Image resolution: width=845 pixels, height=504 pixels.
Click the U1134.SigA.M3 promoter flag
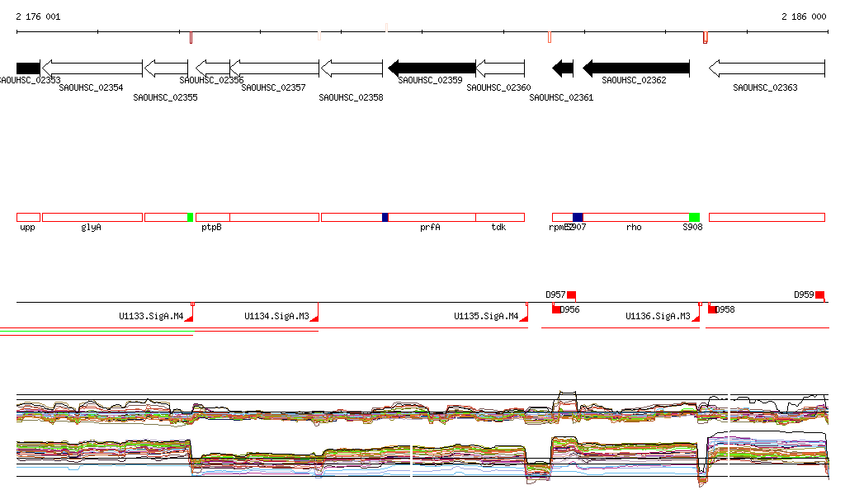click(x=314, y=318)
